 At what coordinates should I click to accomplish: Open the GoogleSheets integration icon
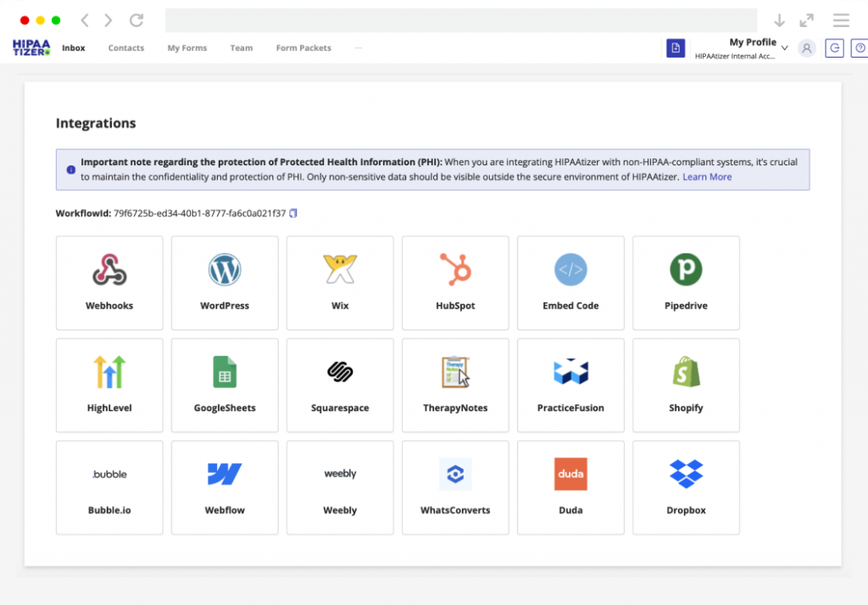pos(225,371)
